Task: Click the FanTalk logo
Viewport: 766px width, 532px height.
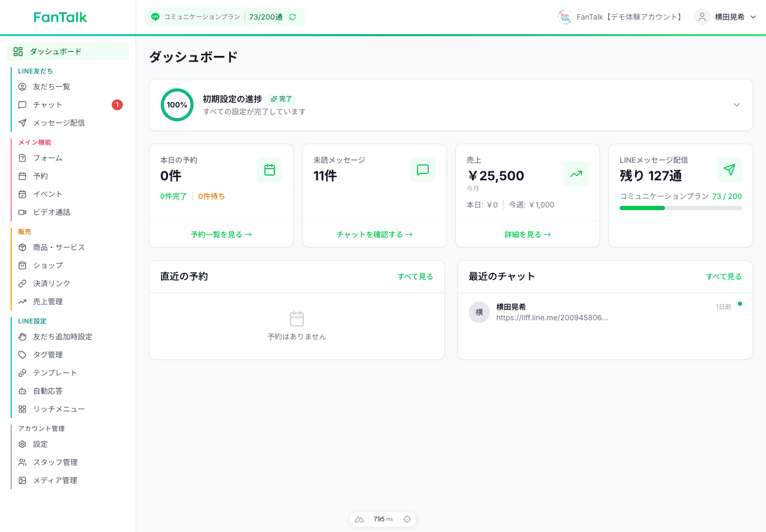Action: point(60,17)
